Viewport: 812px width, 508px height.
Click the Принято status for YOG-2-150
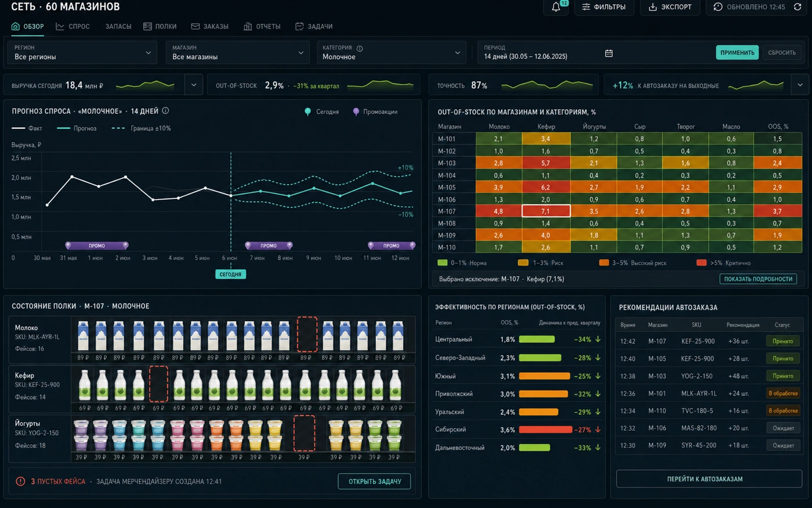pos(782,376)
